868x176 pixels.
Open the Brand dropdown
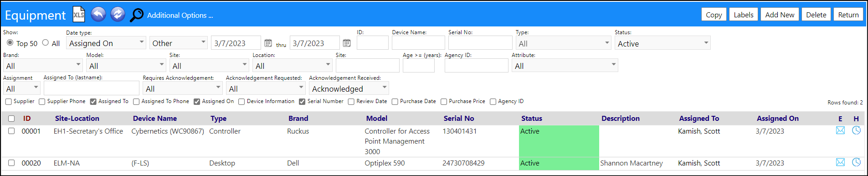point(43,65)
